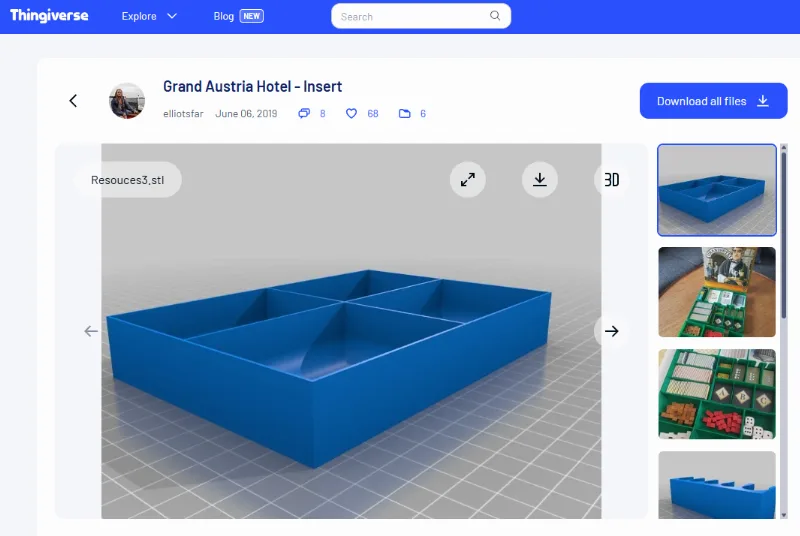Click the user avatar picture
The image size is (800, 536).
[x=127, y=101]
